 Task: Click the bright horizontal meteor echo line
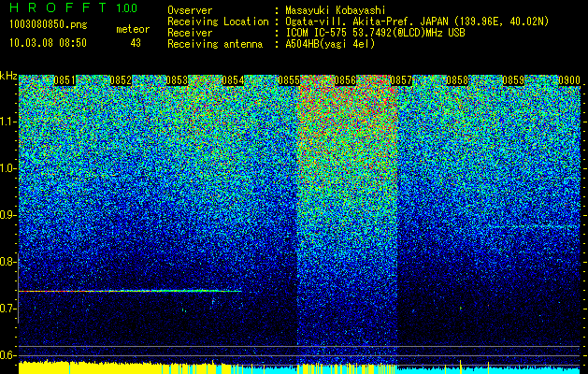tap(130, 291)
